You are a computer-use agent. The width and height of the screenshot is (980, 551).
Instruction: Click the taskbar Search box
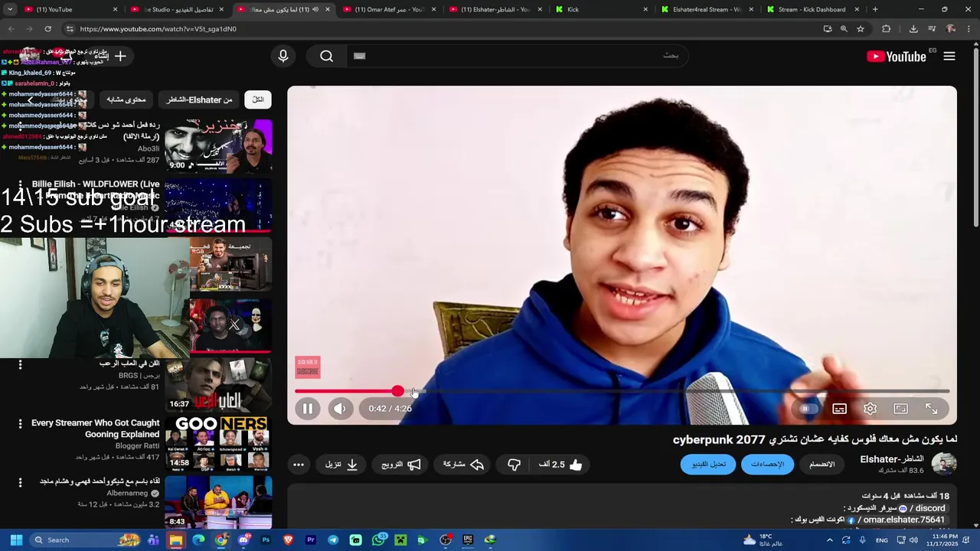click(87, 540)
